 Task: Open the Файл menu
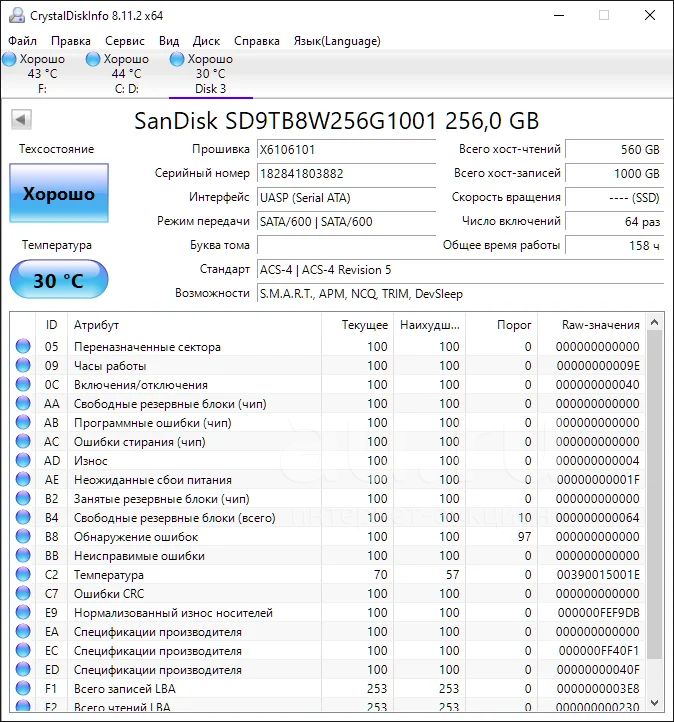pos(22,41)
